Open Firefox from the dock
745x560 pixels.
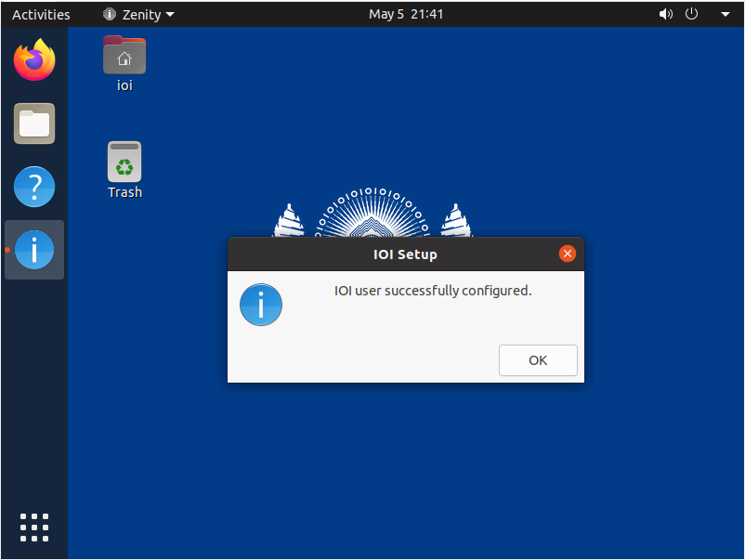(x=33, y=59)
